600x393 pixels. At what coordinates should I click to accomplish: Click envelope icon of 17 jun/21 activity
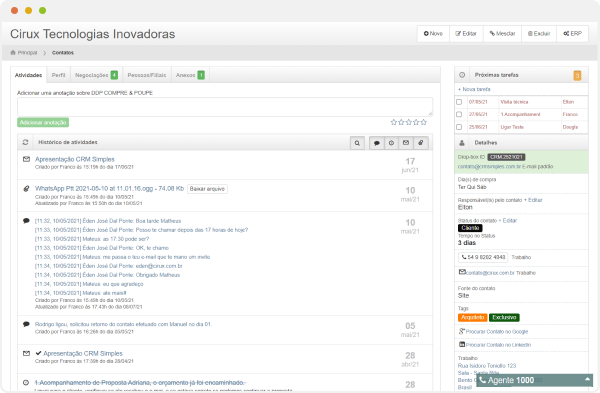click(x=26, y=159)
